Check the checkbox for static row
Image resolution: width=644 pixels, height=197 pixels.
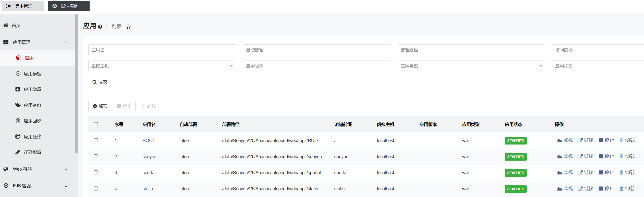click(x=96, y=188)
